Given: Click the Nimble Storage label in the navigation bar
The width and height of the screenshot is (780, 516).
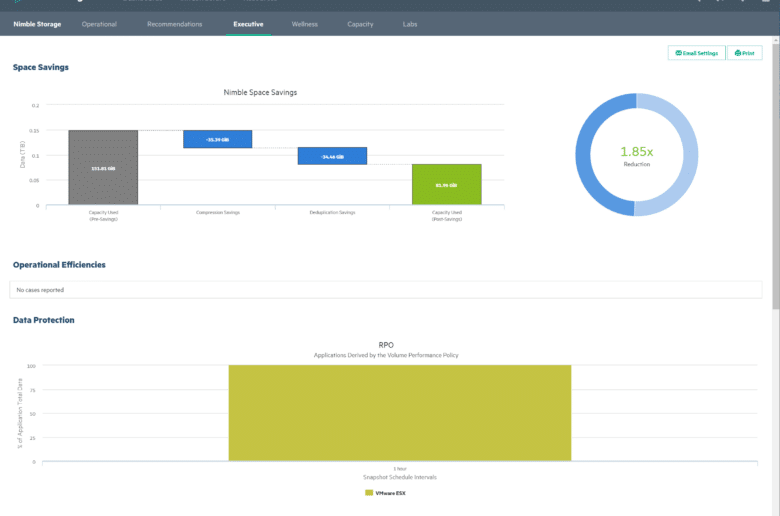Looking at the screenshot, I should (37, 24).
